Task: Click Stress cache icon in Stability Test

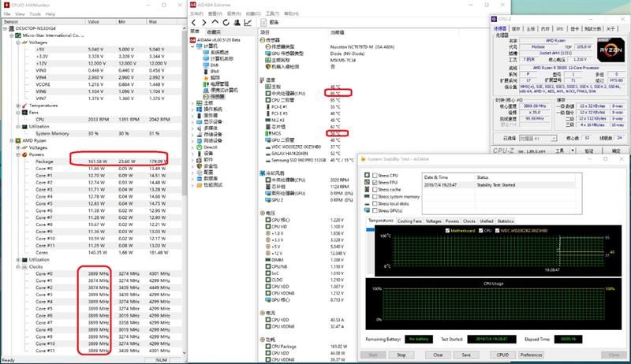Action: (x=367, y=189)
